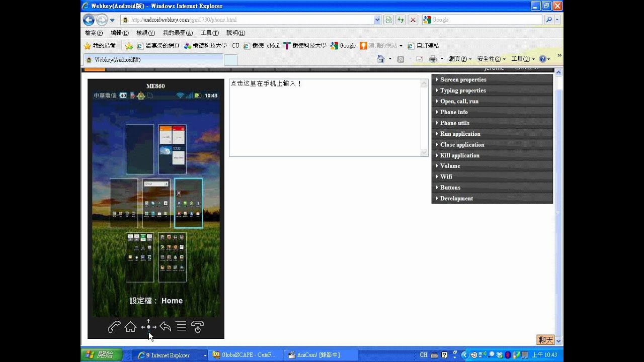Tap the Menu lines icon under the phone
644x362 pixels.
[x=182, y=327]
